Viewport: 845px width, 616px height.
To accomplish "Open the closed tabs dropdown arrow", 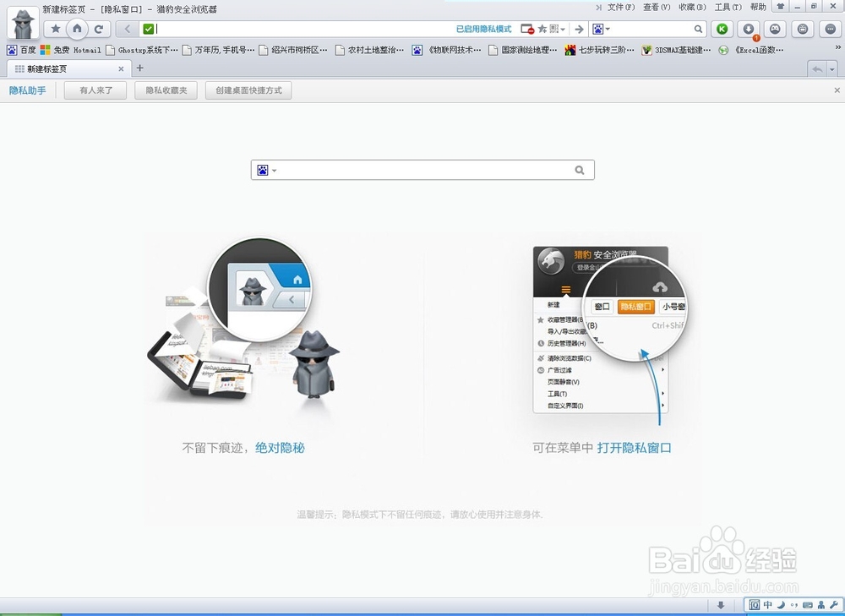I will [832, 69].
